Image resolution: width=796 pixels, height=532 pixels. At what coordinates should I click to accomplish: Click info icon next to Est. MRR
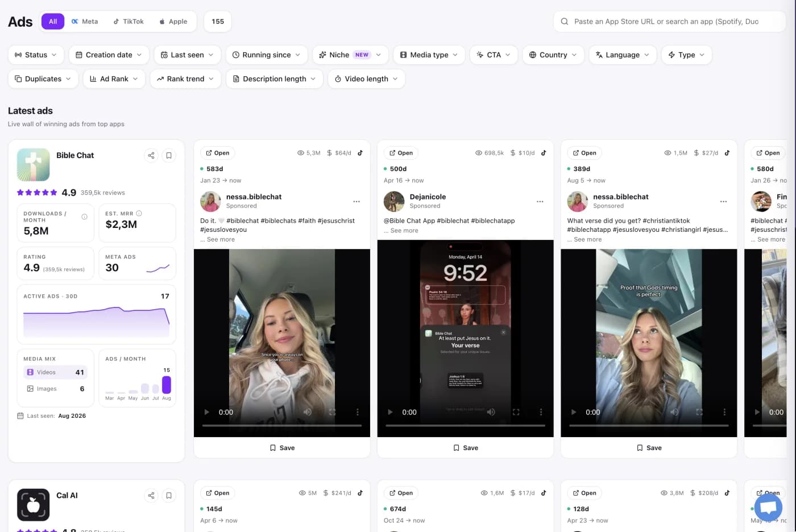[x=139, y=213]
